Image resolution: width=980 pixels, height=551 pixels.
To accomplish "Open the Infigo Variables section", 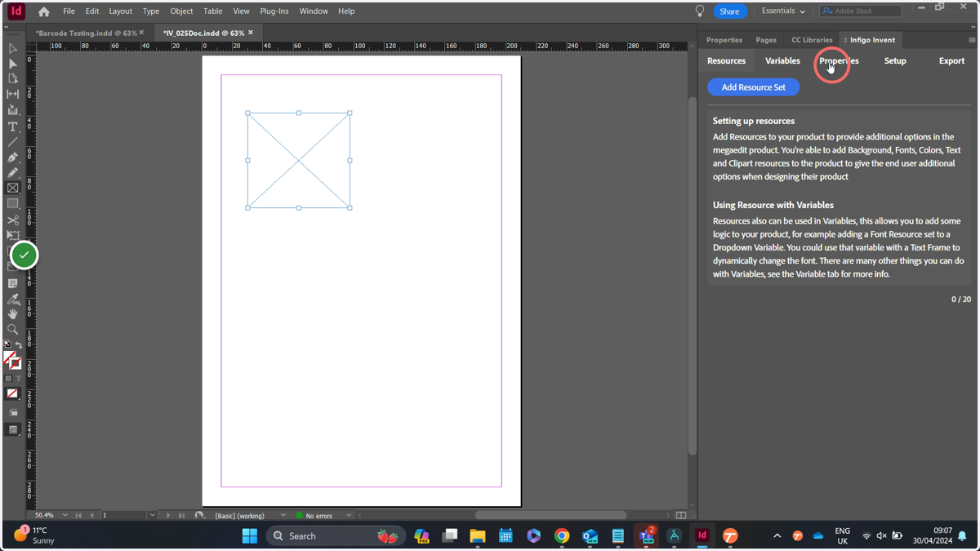I will pyautogui.click(x=782, y=60).
